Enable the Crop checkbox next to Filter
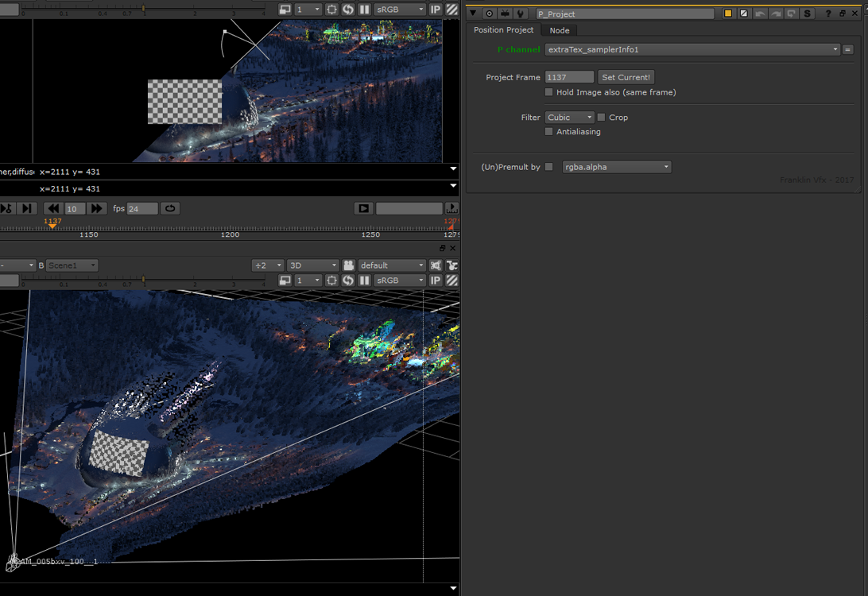The height and width of the screenshot is (596, 868). pos(602,117)
